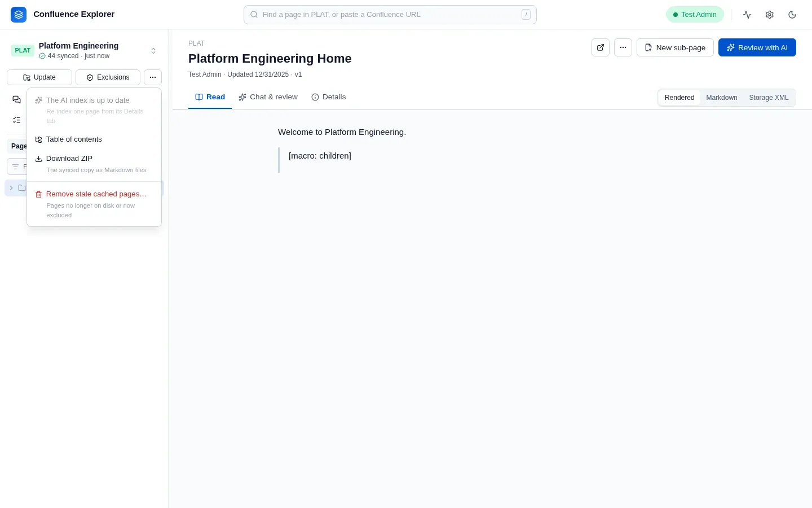
Task: Click Review with AI button
Action: point(757,47)
